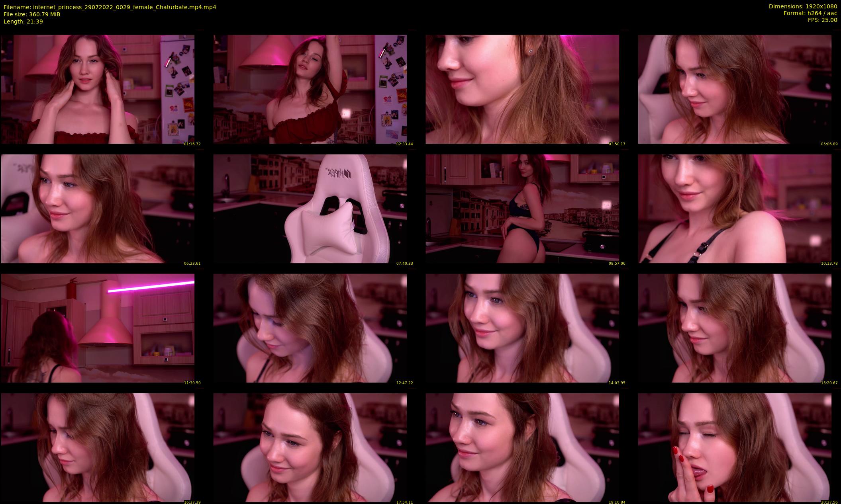The image size is (841, 504).
Task: Select the thumbnail at 06:23.61
Action: click(98, 209)
